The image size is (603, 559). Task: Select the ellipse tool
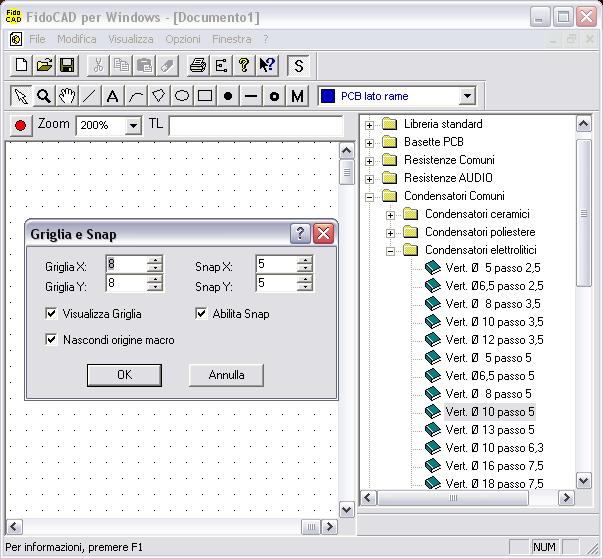tap(182, 96)
